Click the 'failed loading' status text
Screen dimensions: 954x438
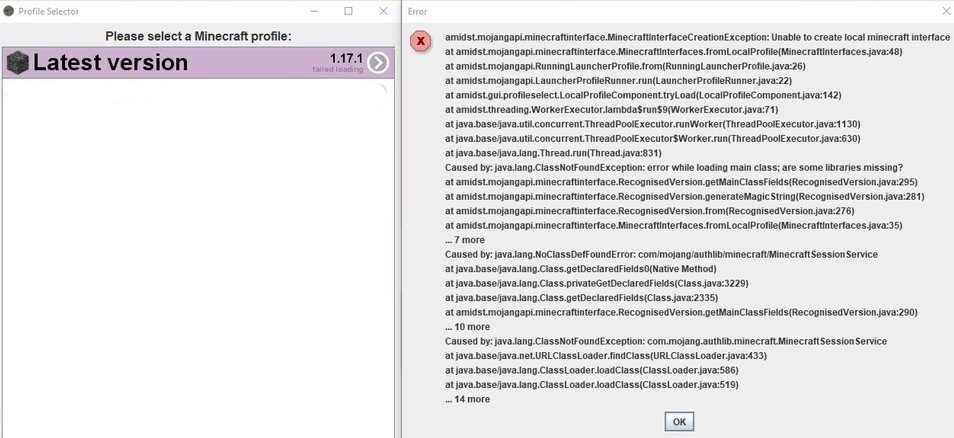[338, 69]
